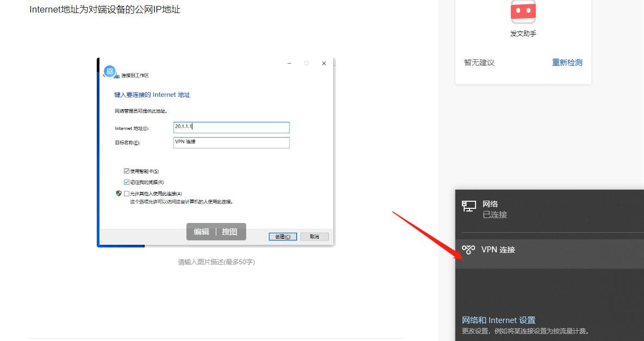Disable the 记住我的凭据(R) option

click(x=126, y=182)
